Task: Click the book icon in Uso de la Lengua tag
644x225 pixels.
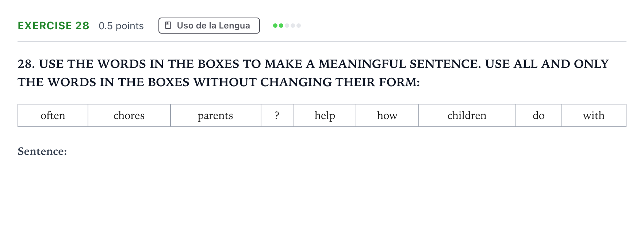Action: coord(168,25)
